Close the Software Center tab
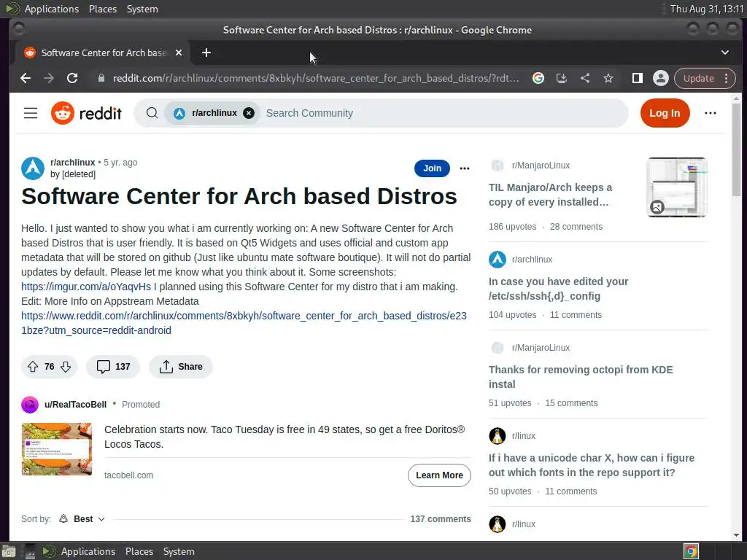 click(x=179, y=52)
